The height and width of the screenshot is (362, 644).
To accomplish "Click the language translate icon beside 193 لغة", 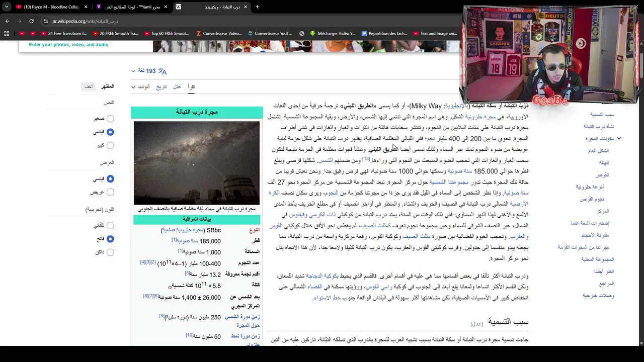I will point(162,71).
